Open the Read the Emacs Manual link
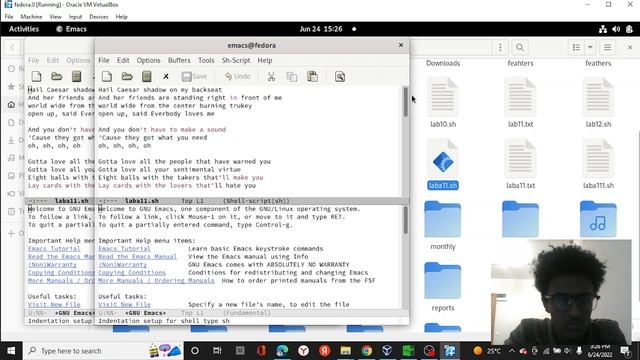 point(138,257)
